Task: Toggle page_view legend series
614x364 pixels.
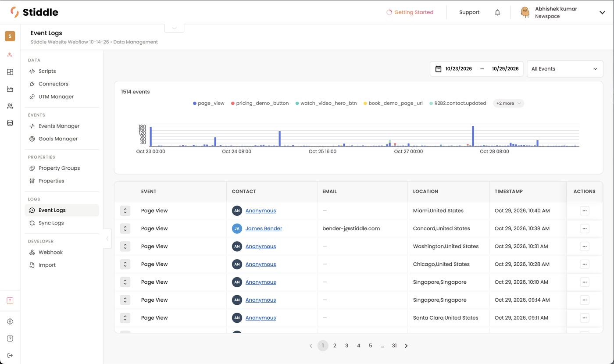Action: 209,103
